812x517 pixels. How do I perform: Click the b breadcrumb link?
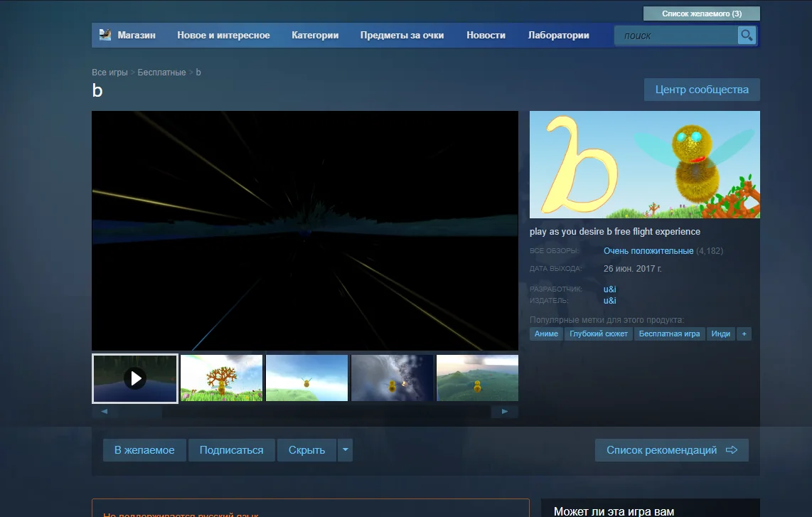(x=198, y=72)
